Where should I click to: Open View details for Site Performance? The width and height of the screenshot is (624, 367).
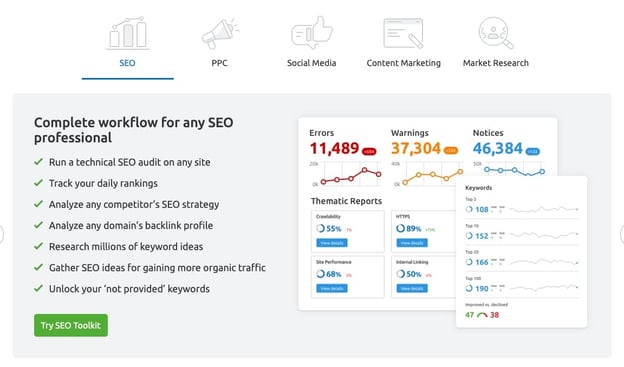click(x=332, y=288)
